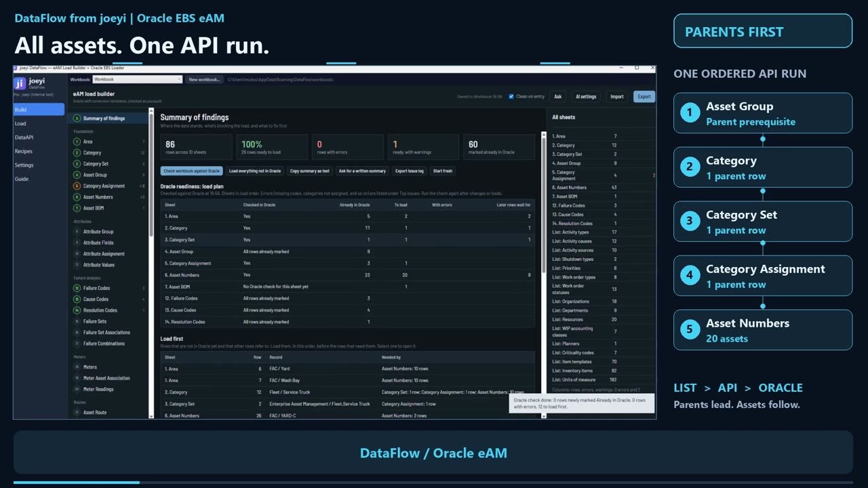This screenshot has width=868, height=488.
Task: Click the Start fresh button
Action: tap(443, 171)
